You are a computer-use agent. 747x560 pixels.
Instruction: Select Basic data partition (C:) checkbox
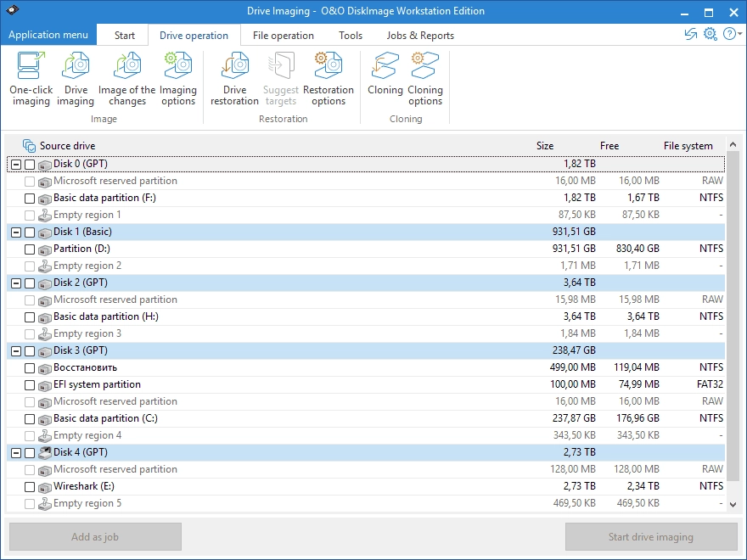[x=30, y=419]
